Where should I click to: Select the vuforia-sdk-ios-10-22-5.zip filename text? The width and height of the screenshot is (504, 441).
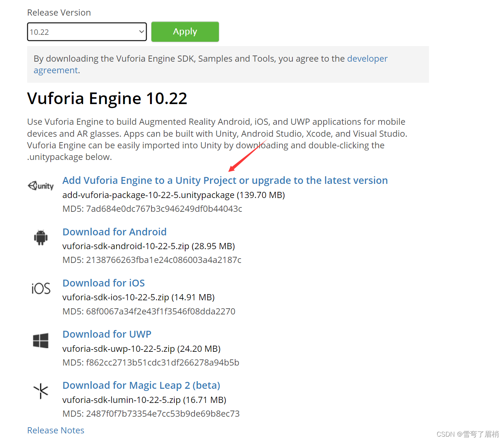tap(116, 297)
